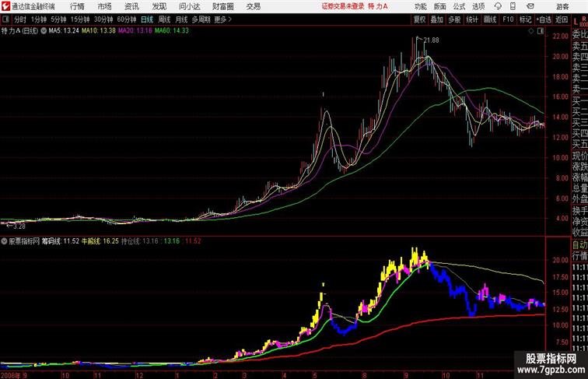Open the 交易 menu

pyautogui.click(x=254, y=6)
